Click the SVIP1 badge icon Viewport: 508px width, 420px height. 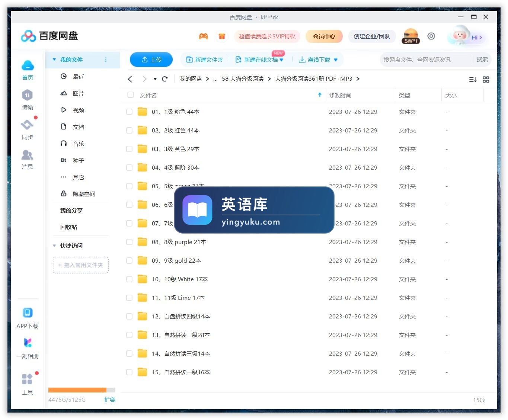pos(411,36)
